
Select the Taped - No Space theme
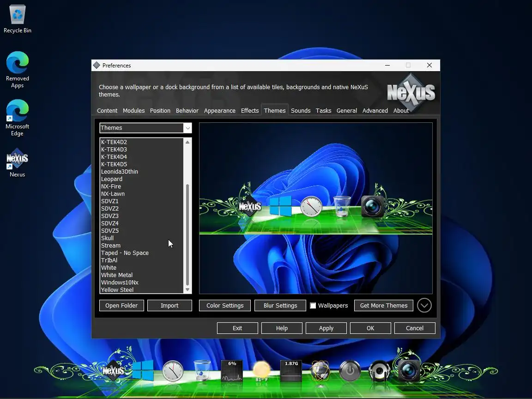click(142, 253)
